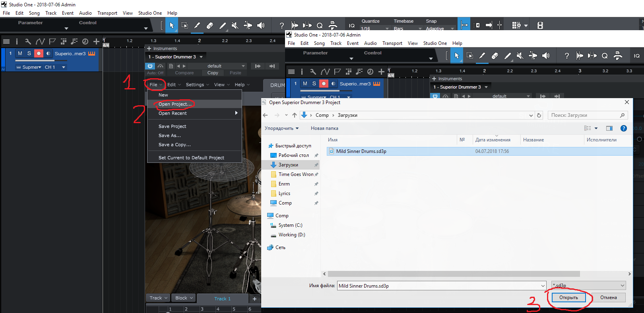Open Settings menu in Superior Drummer
Screen dimensions: 644x313
(197, 85)
